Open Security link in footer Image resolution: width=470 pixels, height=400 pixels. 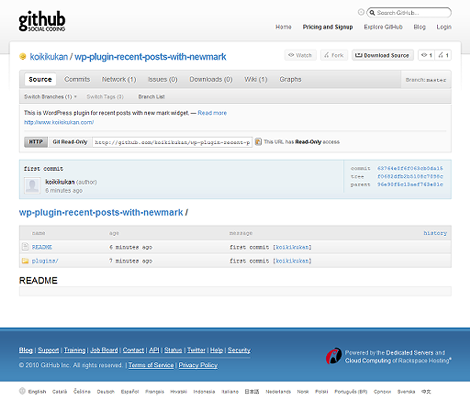coord(239,350)
